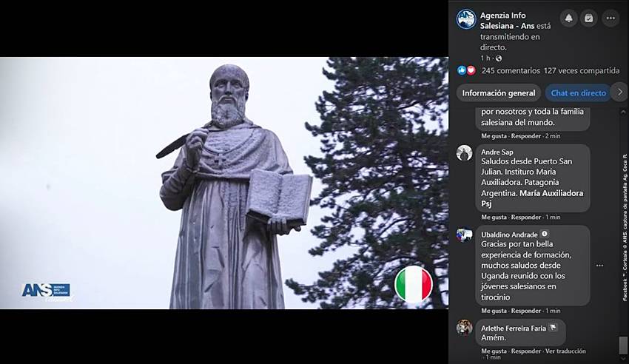Open Arlethe Ferreira Faria's profile picture
Screen dimensions: 629x364
[464, 328]
